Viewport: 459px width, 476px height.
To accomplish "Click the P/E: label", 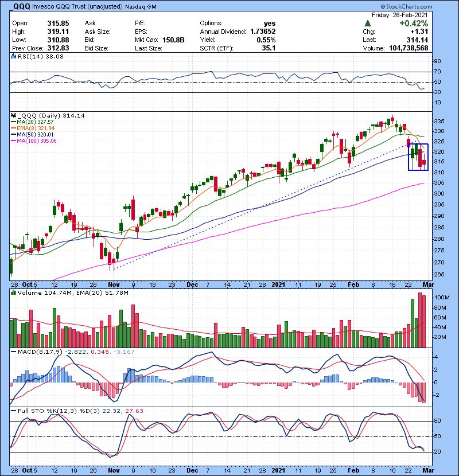I will point(140,24).
